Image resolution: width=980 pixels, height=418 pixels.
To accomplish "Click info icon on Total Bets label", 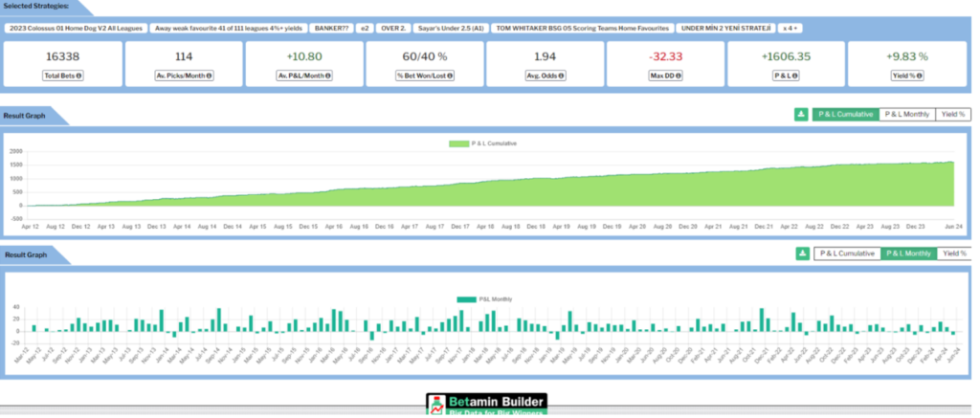I will point(79,76).
